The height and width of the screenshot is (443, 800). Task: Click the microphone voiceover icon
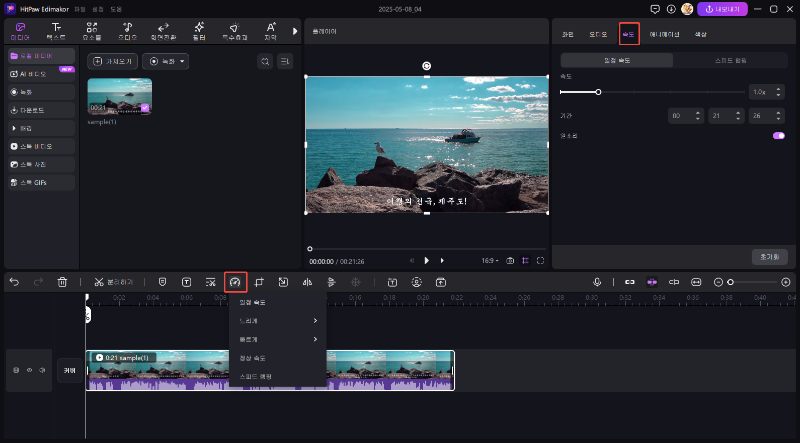597,282
